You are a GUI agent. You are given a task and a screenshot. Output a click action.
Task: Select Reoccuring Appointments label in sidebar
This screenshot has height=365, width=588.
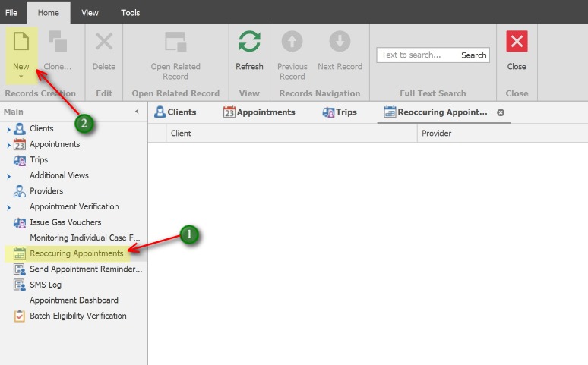[77, 253]
